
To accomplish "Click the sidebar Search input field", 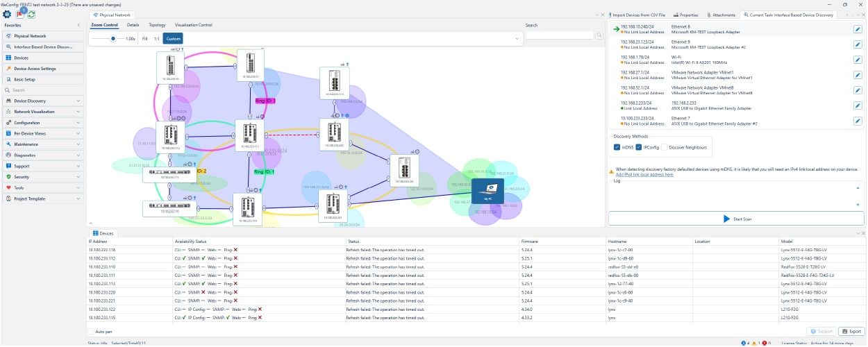I will click(42, 90).
